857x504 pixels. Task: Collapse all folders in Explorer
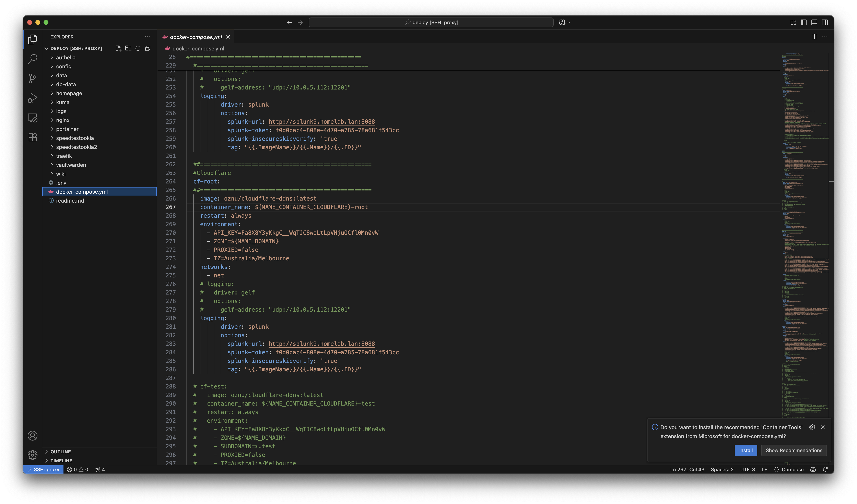[x=148, y=48]
